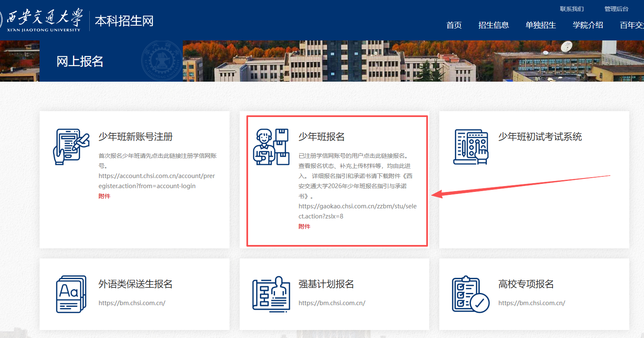Click the clipboard checklist 高校专项报名 icon

coord(471,294)
